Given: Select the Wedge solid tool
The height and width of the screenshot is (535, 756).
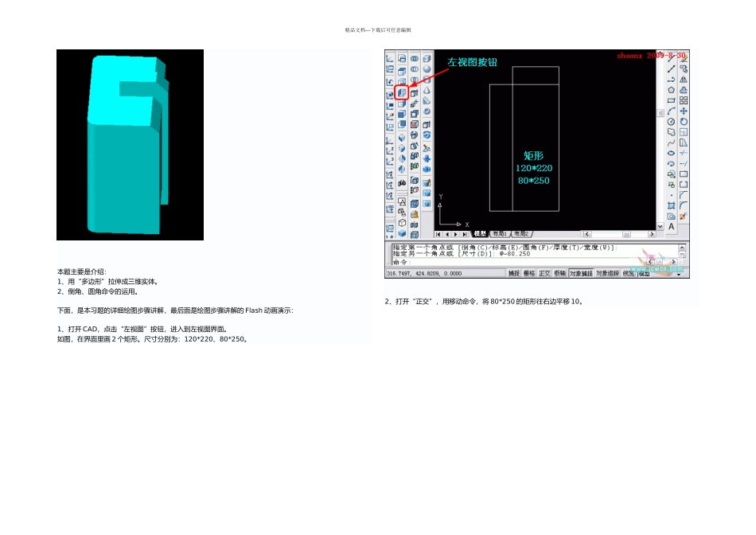Looking at the screenshot, I should [x=427, y=101].
